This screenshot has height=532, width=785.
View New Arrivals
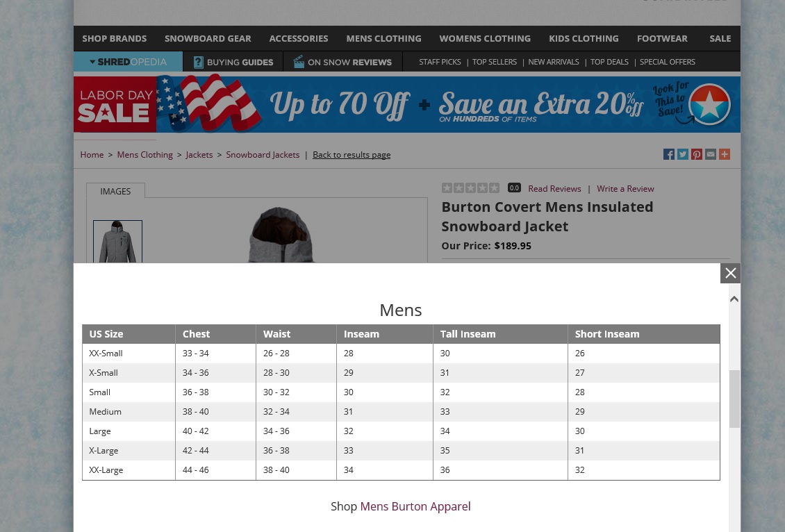pos(553,62)
